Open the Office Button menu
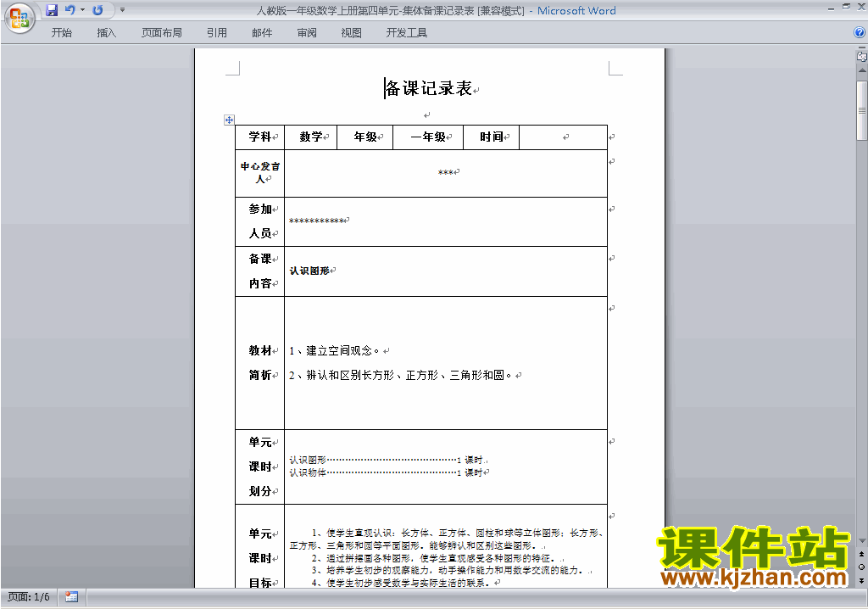The height and width of the screenshot is (609, 868). pos(19,18)
